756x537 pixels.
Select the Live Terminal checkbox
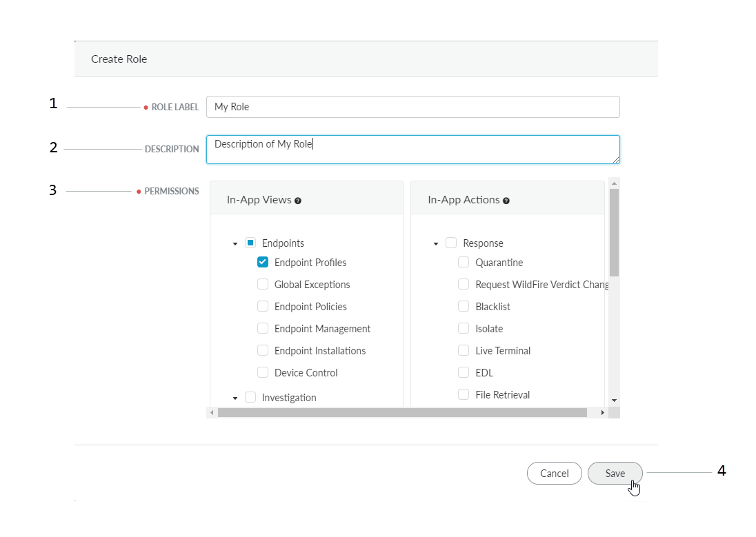(x=464, y=350)
